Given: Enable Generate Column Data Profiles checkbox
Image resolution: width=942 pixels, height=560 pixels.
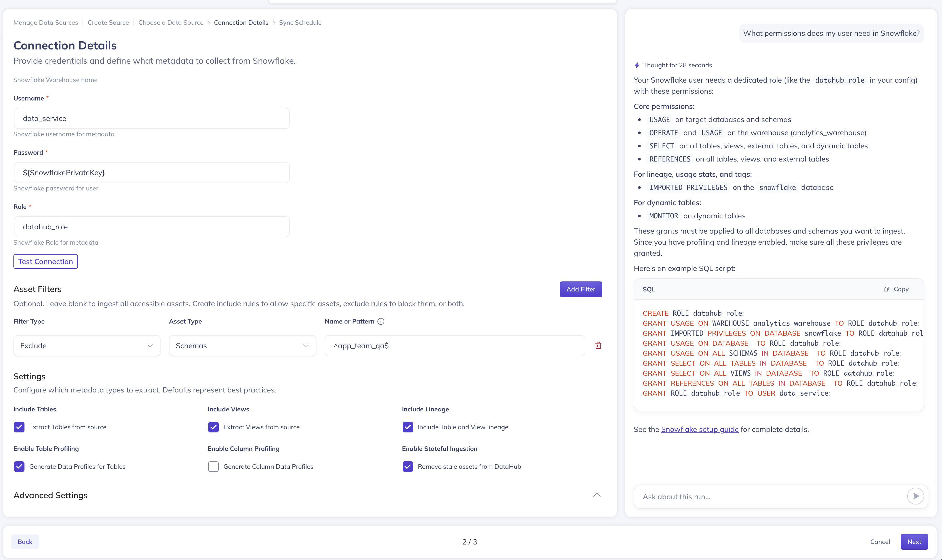Looking at the screenshot, I should (213, 467).
